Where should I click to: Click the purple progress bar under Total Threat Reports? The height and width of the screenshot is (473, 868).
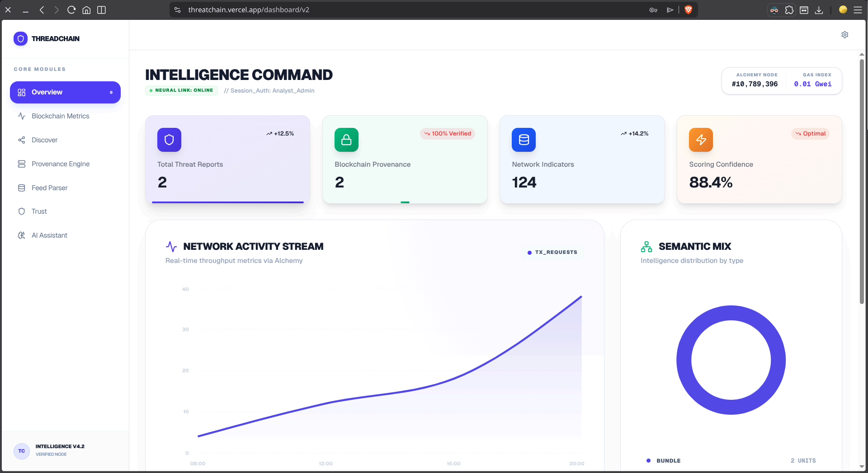pyautogui.click(x=228, y=202)
